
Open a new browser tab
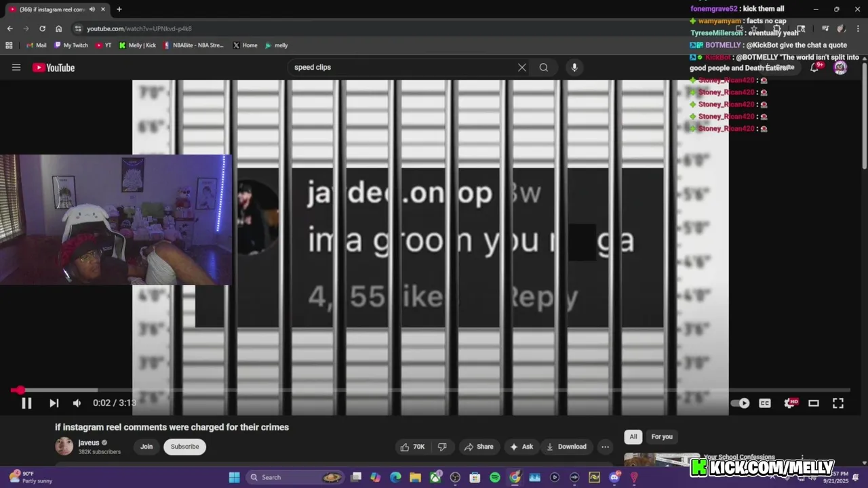[x=119, y=9]
